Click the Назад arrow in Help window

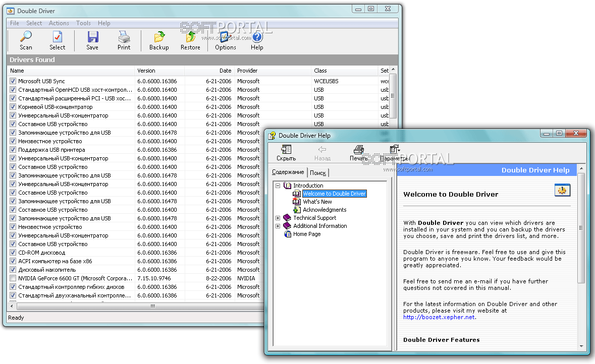point(322,149)
